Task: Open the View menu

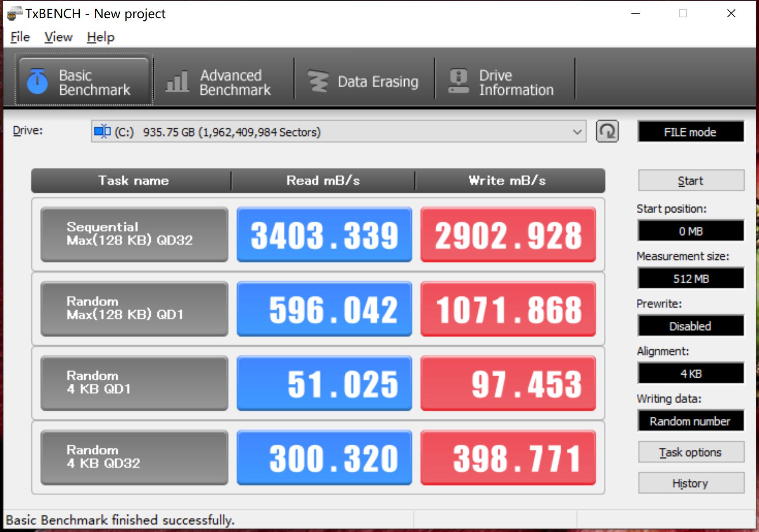Action: (58, 37)
